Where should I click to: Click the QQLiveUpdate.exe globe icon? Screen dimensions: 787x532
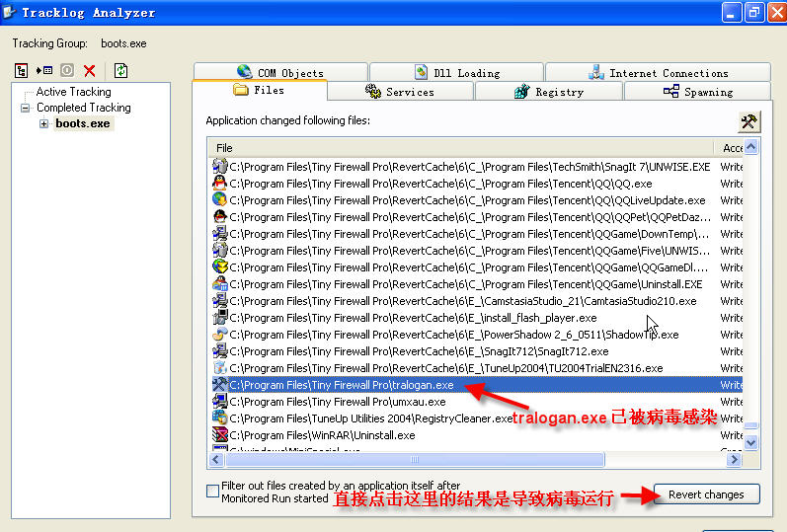(x=220, y=199)
